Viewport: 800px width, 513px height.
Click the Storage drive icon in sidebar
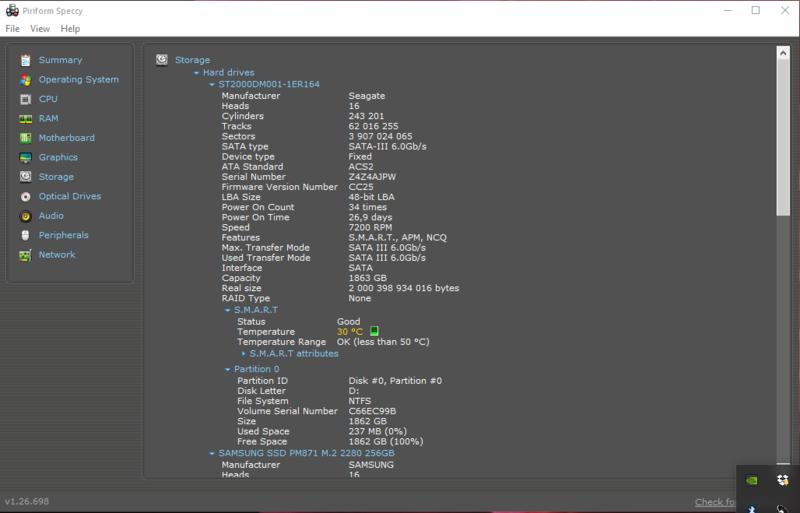point(25,177)
